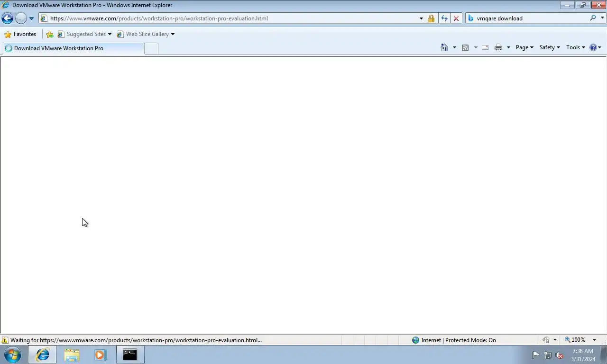607x364 pixels.
Task: Open the Favorites button
Action: pos(20,34)
